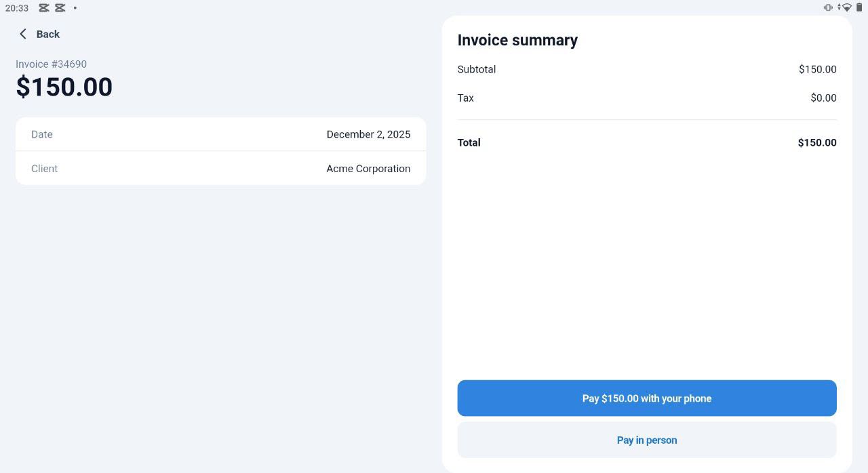Click the large $150.00 invoice amount

(x=64, y=87)
